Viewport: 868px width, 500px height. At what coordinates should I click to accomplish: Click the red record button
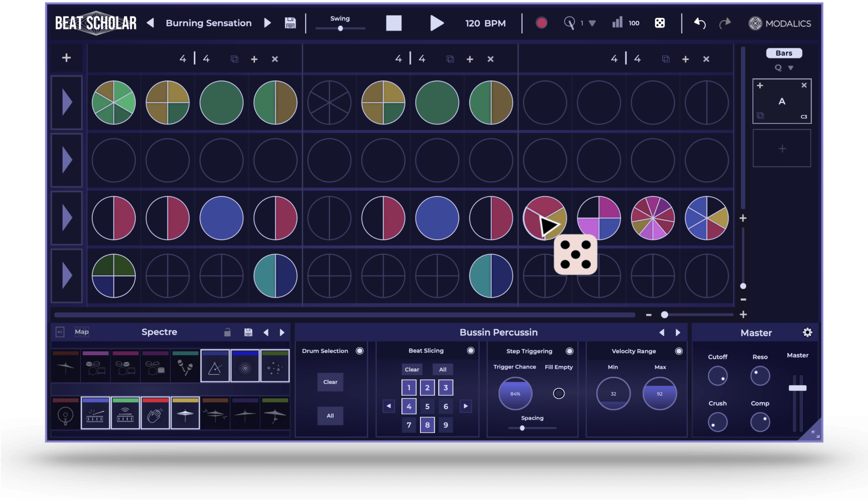(x=541, y=23)
